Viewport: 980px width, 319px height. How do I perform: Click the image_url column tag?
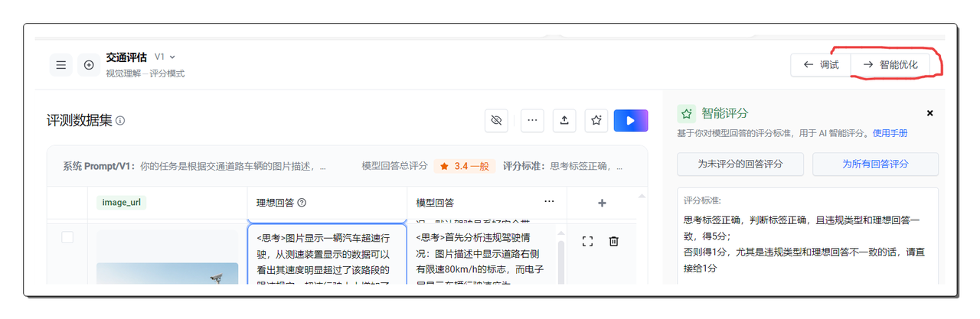[121, 203]
